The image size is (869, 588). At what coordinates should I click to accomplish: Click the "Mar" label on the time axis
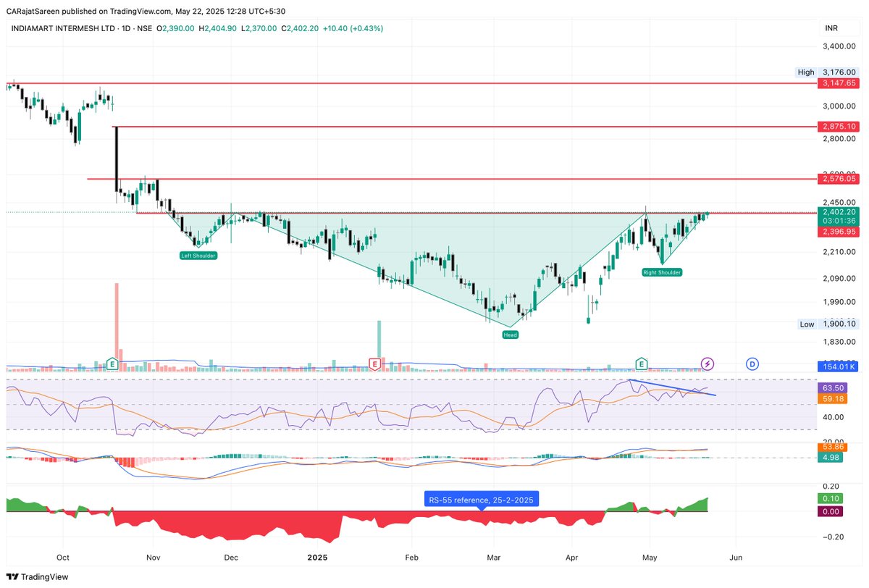493,558
